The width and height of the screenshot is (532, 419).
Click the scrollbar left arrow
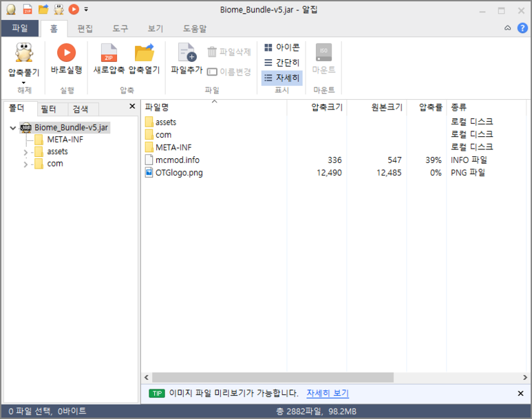[x=147, y=377]
